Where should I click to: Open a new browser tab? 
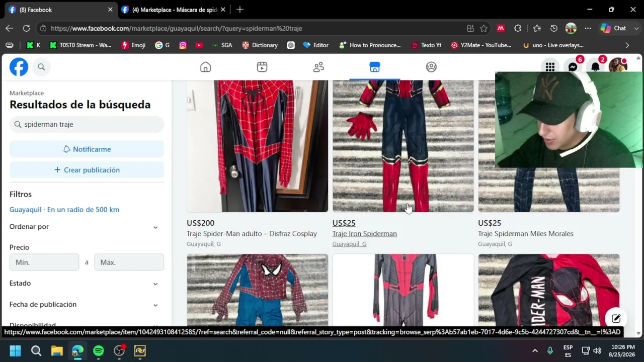tap(240, 10)
